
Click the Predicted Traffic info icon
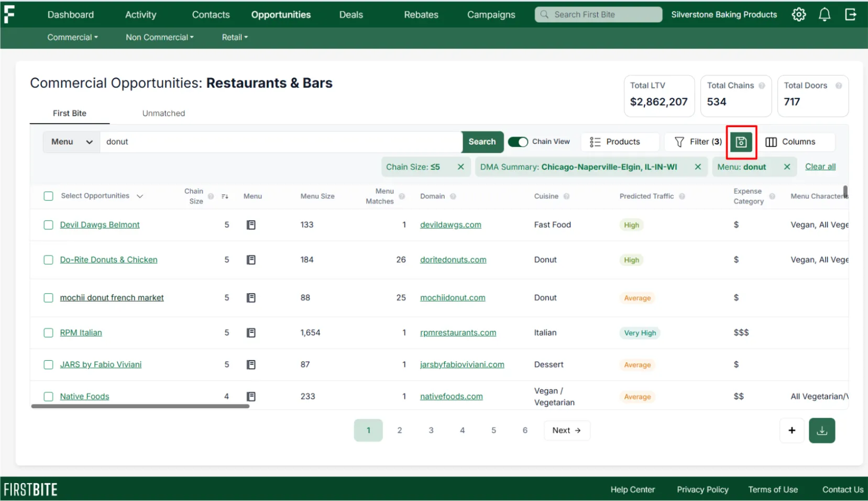682,196
